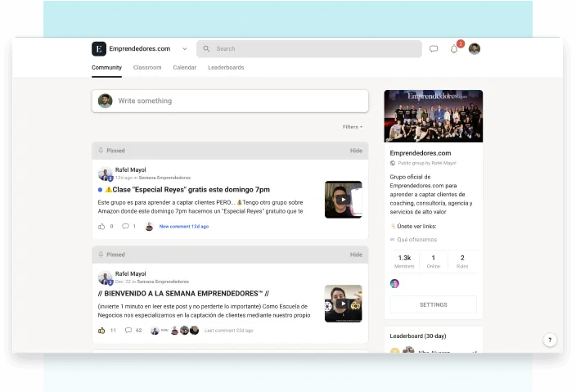Open the SETTINGS button
The width and height of the screenshot is (576, 392).
[434, 304]
